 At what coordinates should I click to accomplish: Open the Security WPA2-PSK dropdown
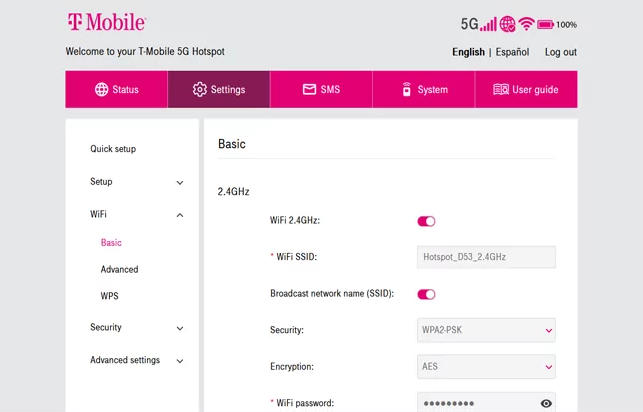pyautogui.click(x=486, y=330)
